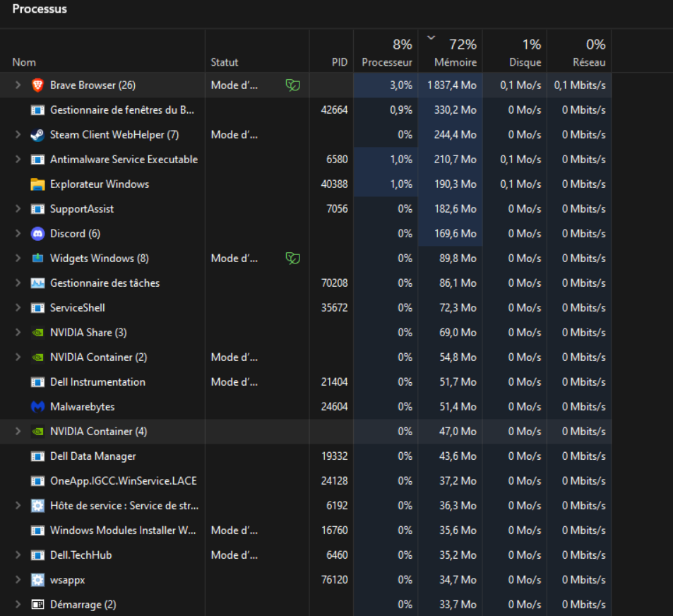
Task: Click the efficiency leaf icon on Brave Browser row
Action: tap(293, 85)
